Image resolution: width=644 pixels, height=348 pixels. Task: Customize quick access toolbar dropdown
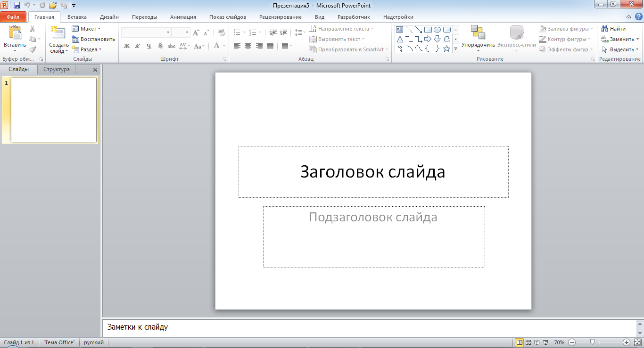[x=74, y=6]
